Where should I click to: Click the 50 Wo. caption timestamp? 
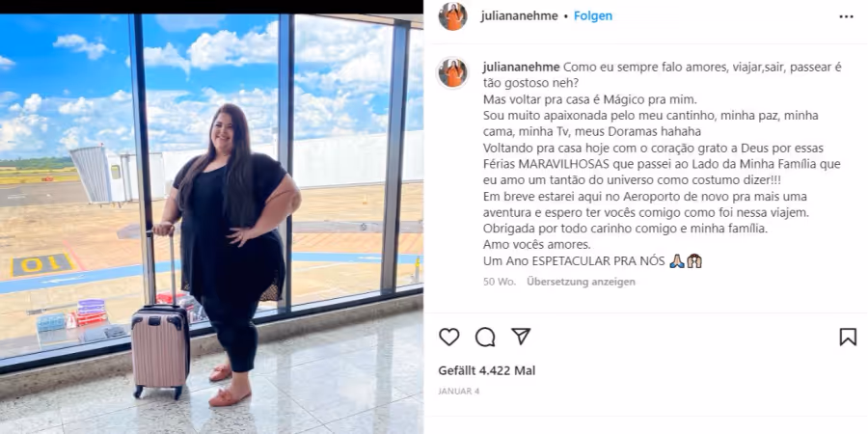click(500, 282)
